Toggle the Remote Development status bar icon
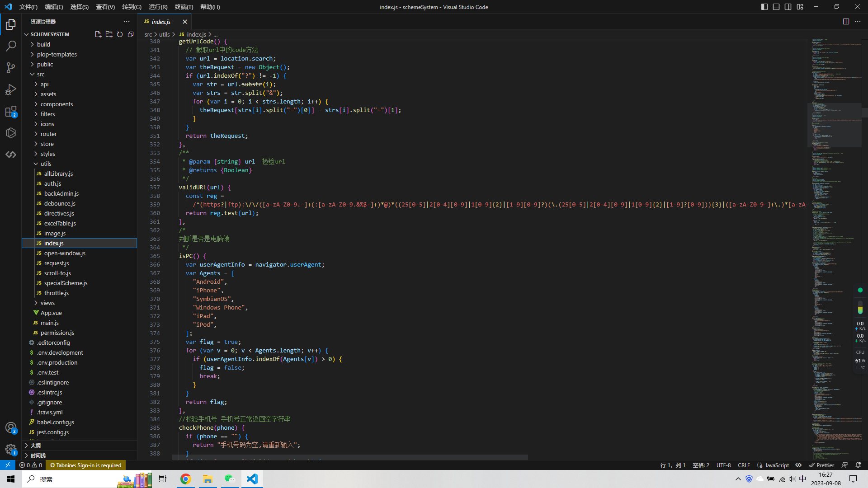Screen dimensions: 868x488 (7, 465)
